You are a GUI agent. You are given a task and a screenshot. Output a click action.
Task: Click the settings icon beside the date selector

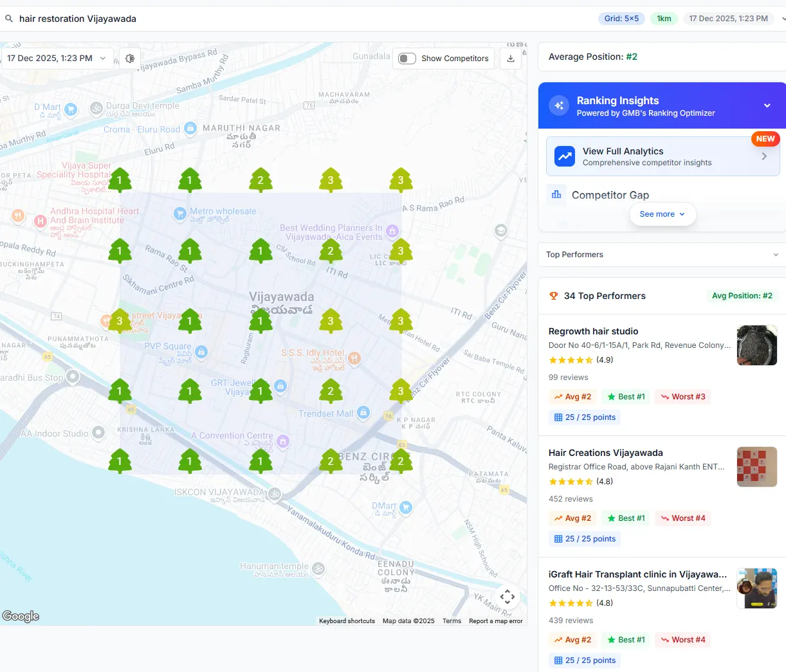coord(130,59)
